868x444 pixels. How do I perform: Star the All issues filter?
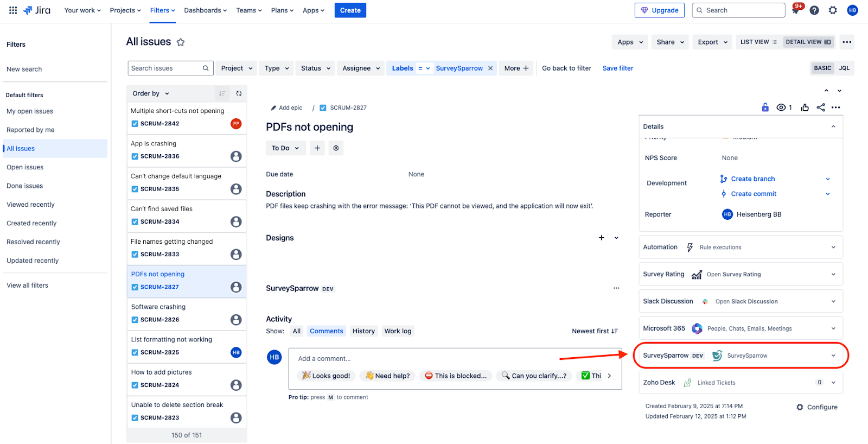coord(181,42)
